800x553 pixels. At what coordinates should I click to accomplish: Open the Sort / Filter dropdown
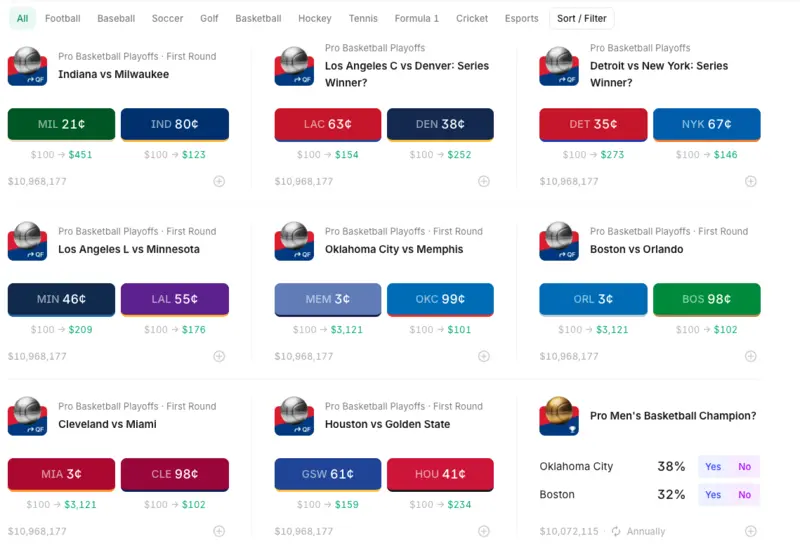(582, 18)
